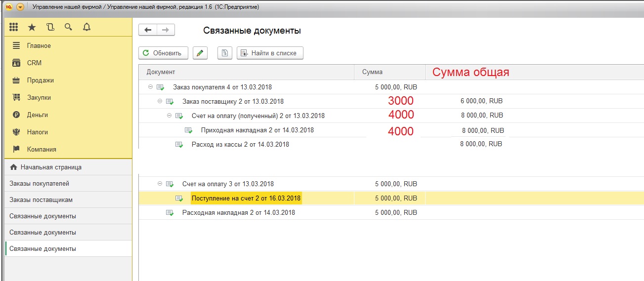The width and height of the screenshot is (644, 281).
Task: Collapse Счет на оплату 3 node
Action: click(160, 184)
